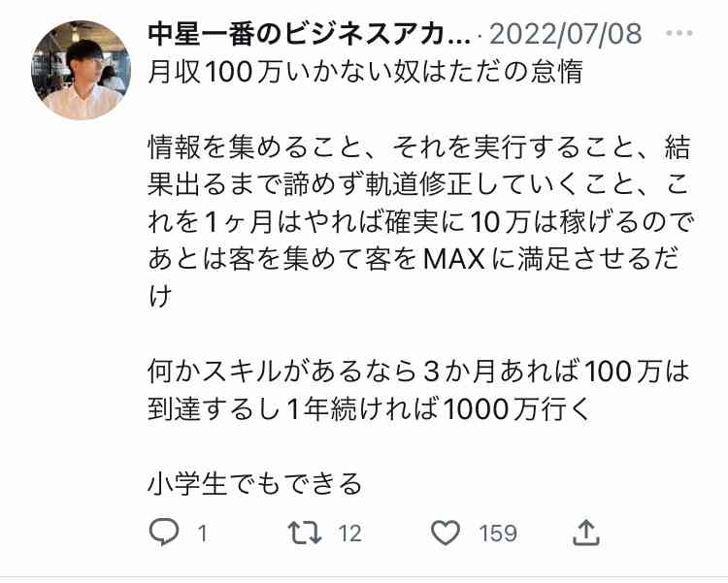Retweet this post via the arrows icon

click(x=305, y=533)
